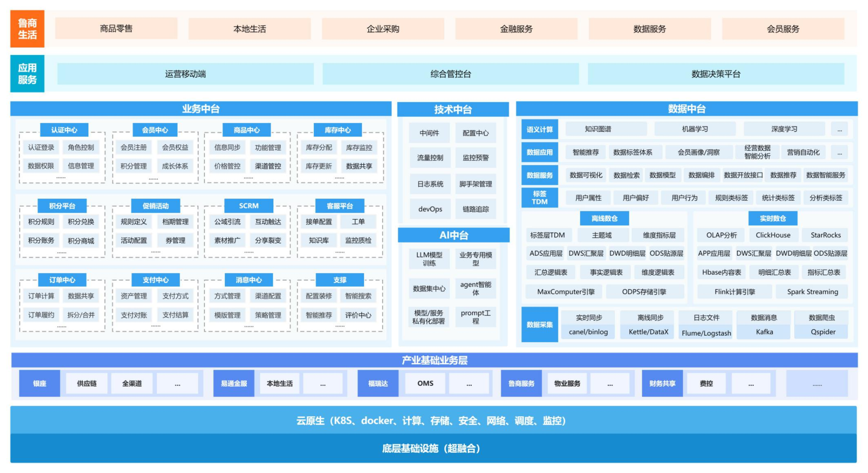The image size is (868, 473).
Task: Select the AI中台 section header
Action: (454, 235)
